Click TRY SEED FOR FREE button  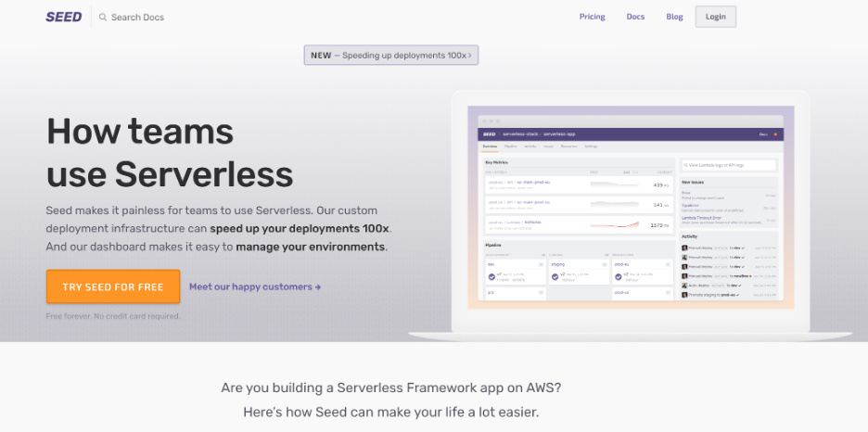click(x=113, y=286)
